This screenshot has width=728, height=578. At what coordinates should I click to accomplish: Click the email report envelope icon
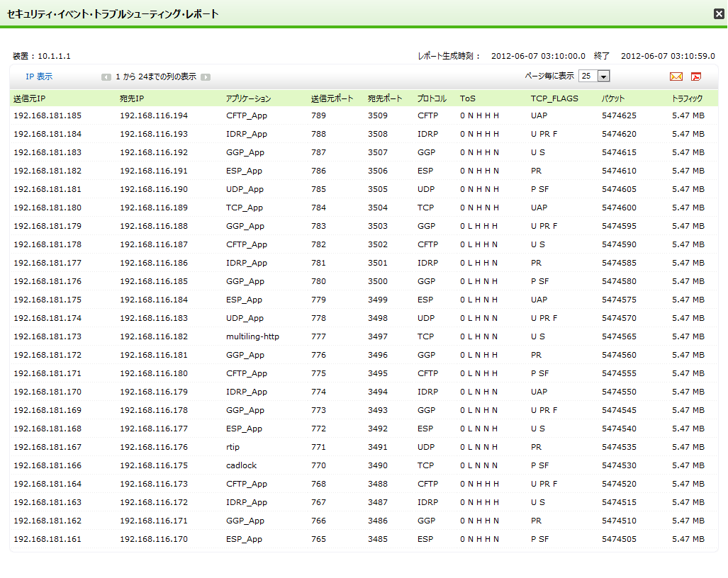pyautogui.click(x=676, y=76)
